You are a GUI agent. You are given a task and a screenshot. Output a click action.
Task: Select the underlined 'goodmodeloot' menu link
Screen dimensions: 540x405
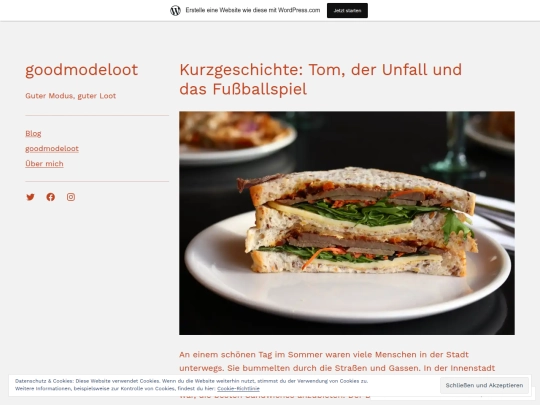(52, 149)
